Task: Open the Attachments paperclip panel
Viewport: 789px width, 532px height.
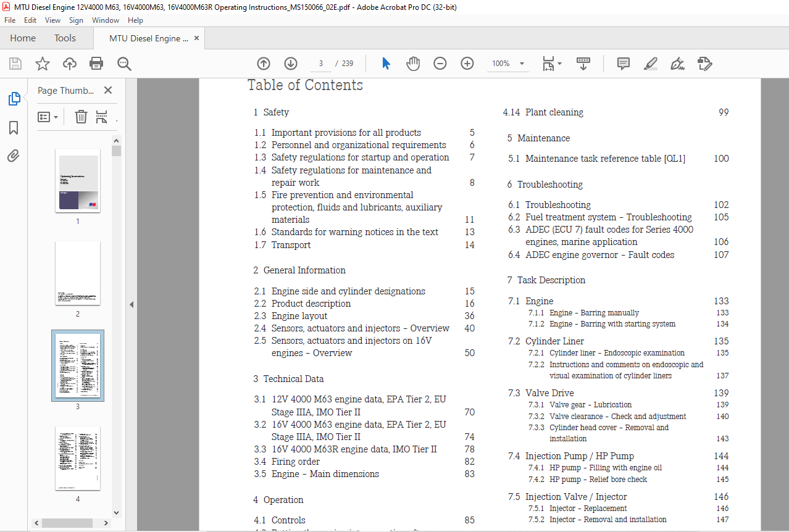Action: click(14, 156)
